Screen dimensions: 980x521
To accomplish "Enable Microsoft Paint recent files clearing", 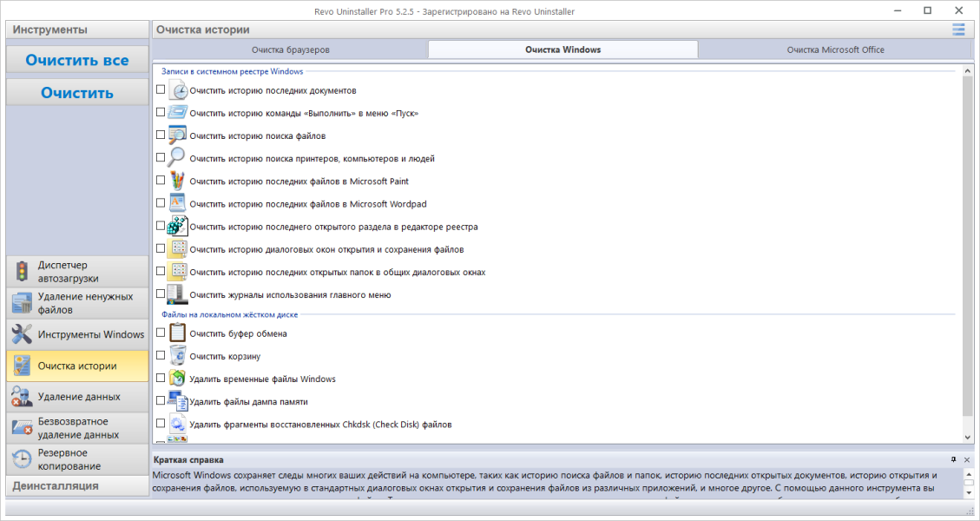I will click(x=161, y=180).
